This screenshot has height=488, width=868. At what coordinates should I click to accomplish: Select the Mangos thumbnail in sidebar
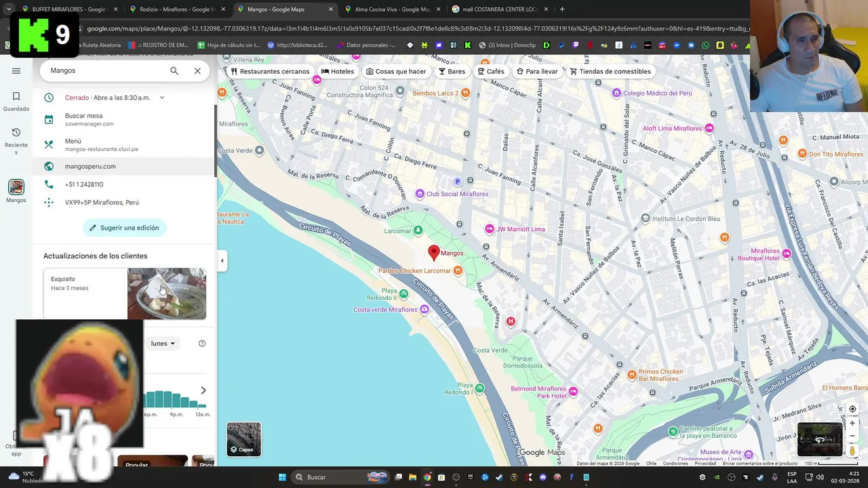(x=16, y=187)
